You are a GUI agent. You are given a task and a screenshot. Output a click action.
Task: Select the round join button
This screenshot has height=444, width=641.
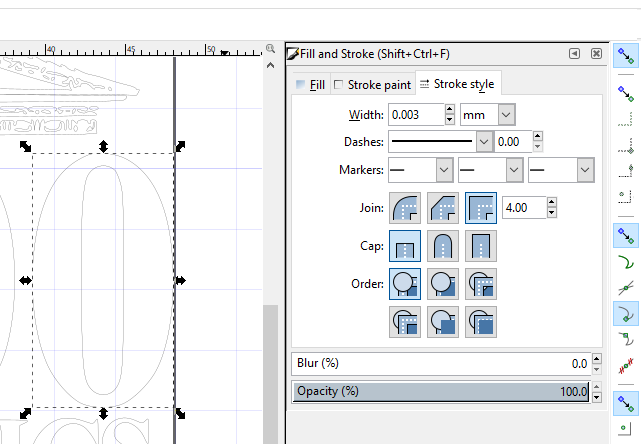click(404, 208)
